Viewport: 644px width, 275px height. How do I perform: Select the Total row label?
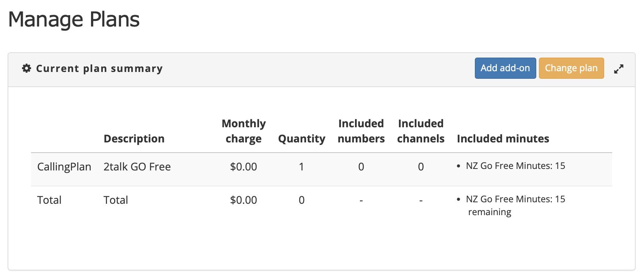tap(49, 200)
